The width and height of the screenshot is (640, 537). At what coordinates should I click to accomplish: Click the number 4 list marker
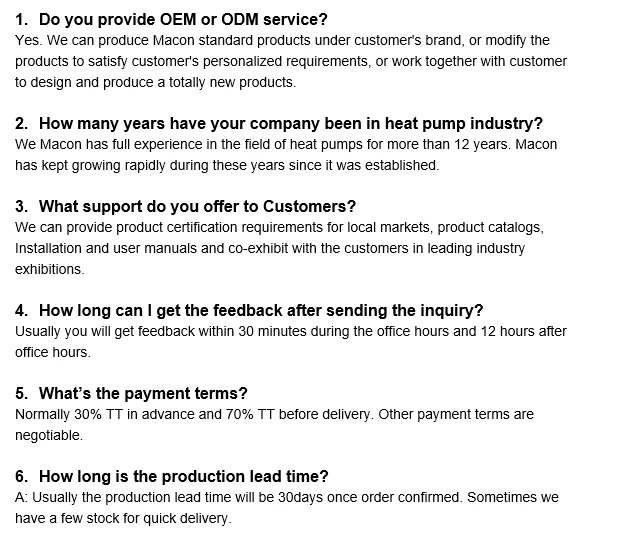click(21, 310)
